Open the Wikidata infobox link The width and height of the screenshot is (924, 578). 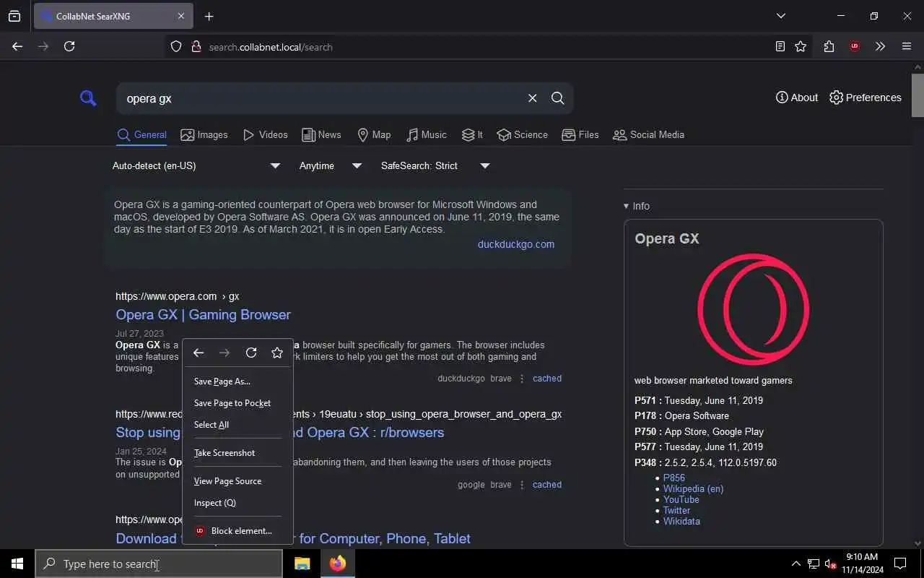(681, 521)
